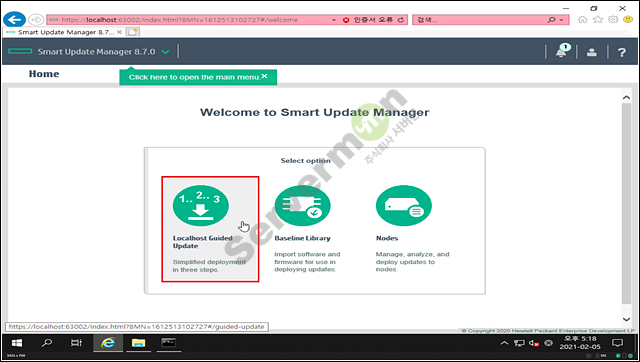Viewport: 640px width, 362px height.
Task: Open address bar history dropdown arrow
Action: click(333, 20)
